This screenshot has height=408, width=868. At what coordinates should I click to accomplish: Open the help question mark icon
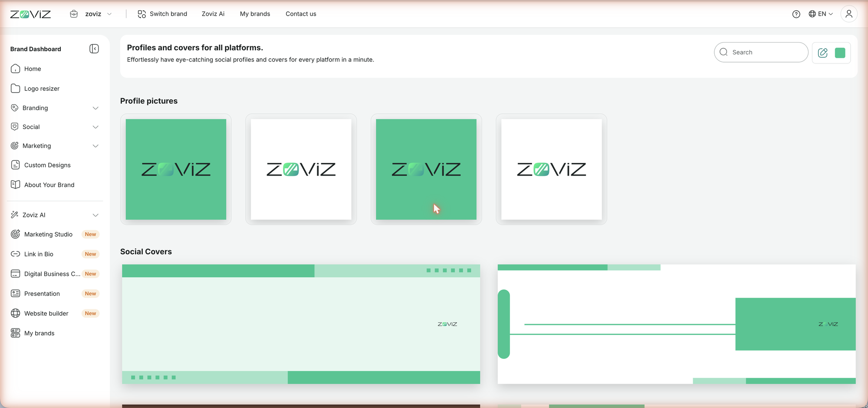click(796, 14)
